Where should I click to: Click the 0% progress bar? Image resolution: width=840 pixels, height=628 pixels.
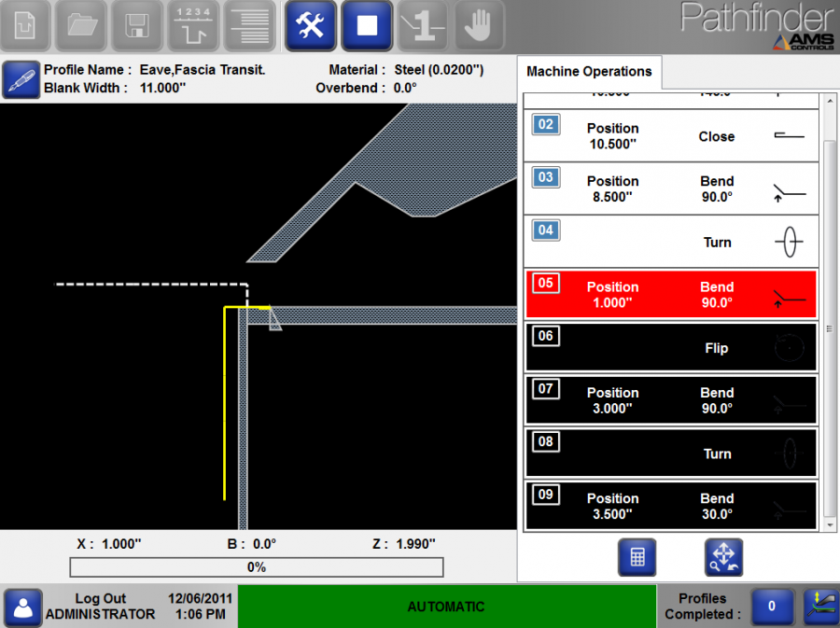click(x=257, y=566)
